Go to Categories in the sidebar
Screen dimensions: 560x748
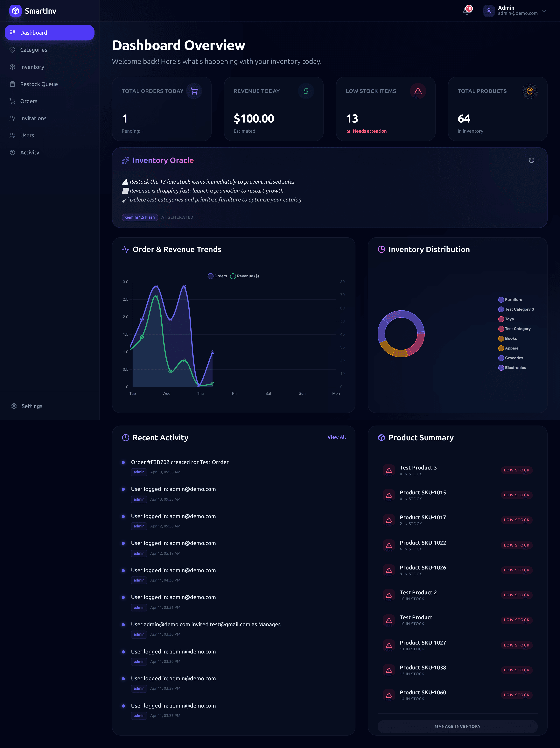49,50
